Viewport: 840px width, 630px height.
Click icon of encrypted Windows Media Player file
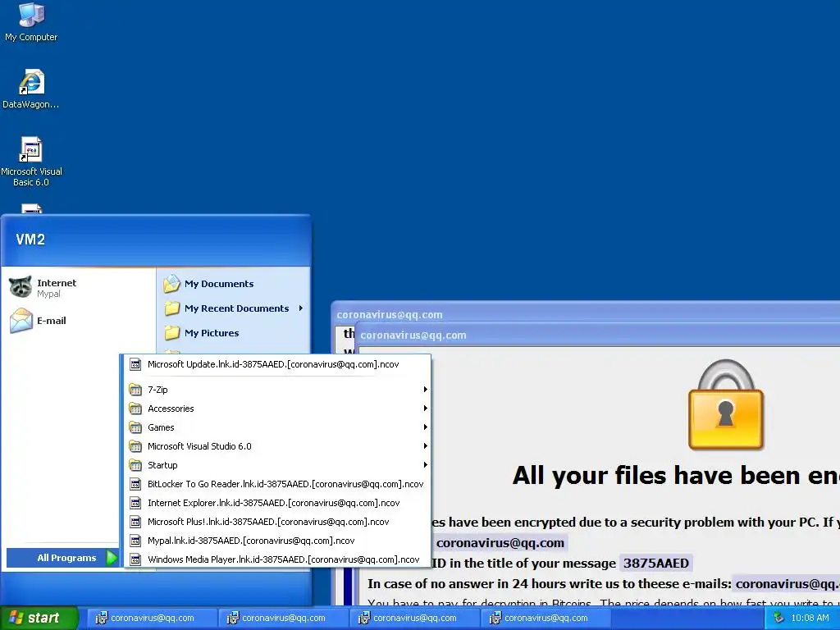point(135,559)
